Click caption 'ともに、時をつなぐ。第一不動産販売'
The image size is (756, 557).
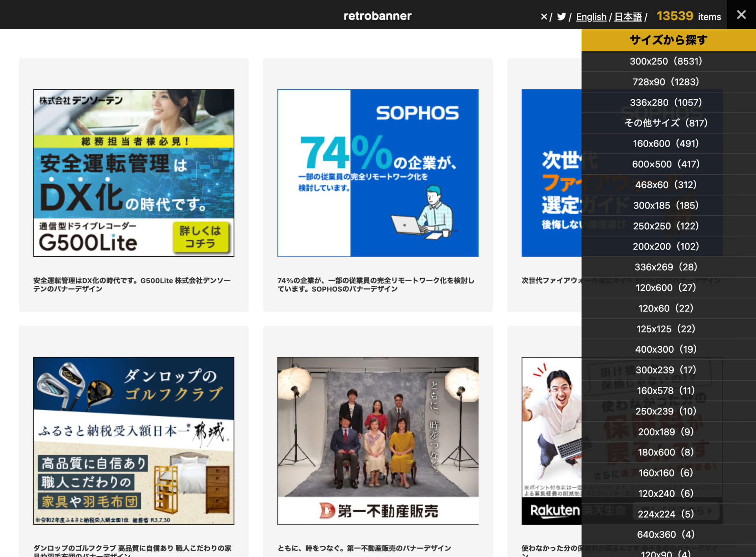click(364, 548)
